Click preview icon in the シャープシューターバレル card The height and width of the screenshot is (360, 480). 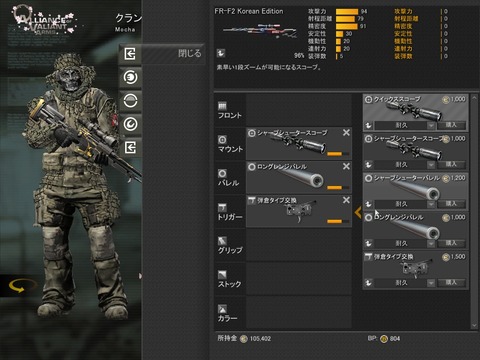(x=368, y=204)
